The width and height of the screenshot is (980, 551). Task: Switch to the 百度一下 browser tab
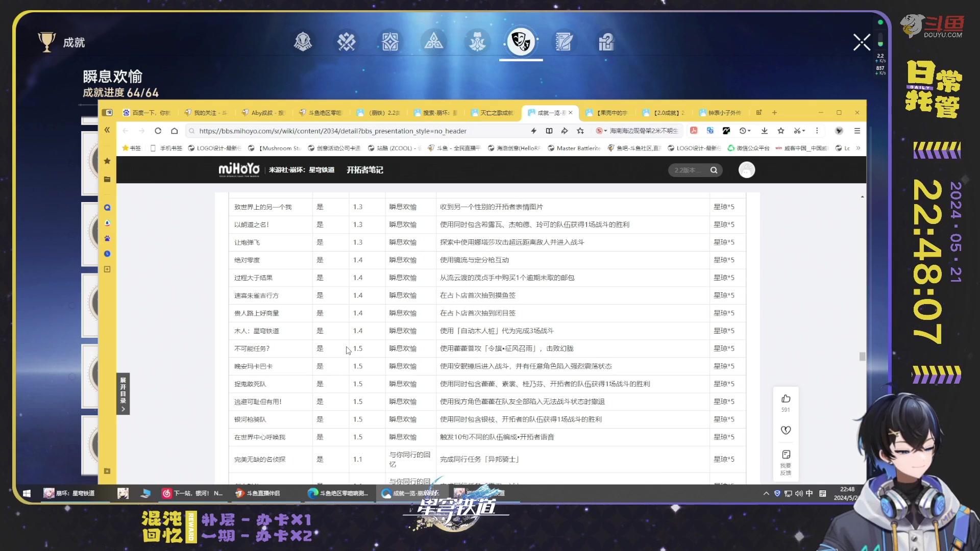tap(147, 113)
